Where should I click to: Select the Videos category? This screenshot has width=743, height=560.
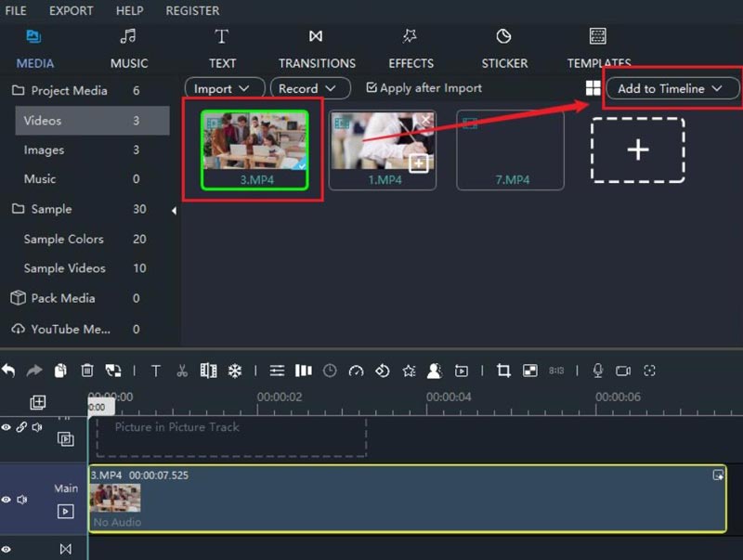coord(92,121)
